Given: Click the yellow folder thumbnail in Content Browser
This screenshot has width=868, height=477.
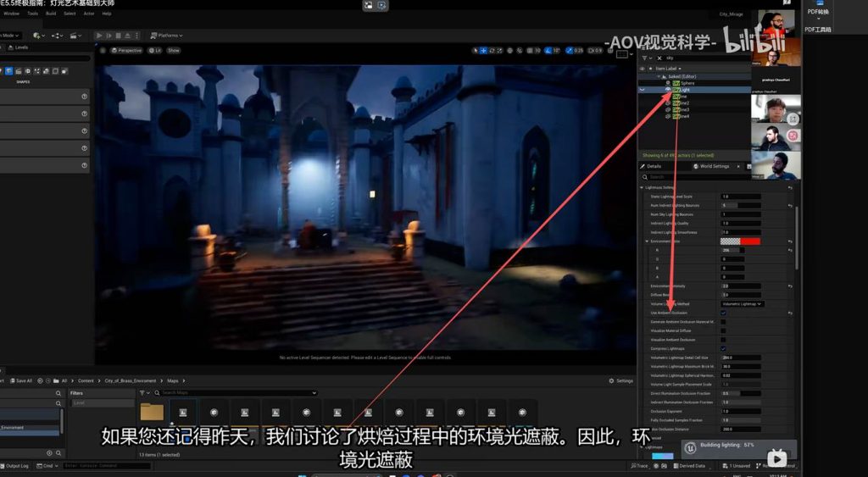Looking at the screenshot, I should [152, 412].
